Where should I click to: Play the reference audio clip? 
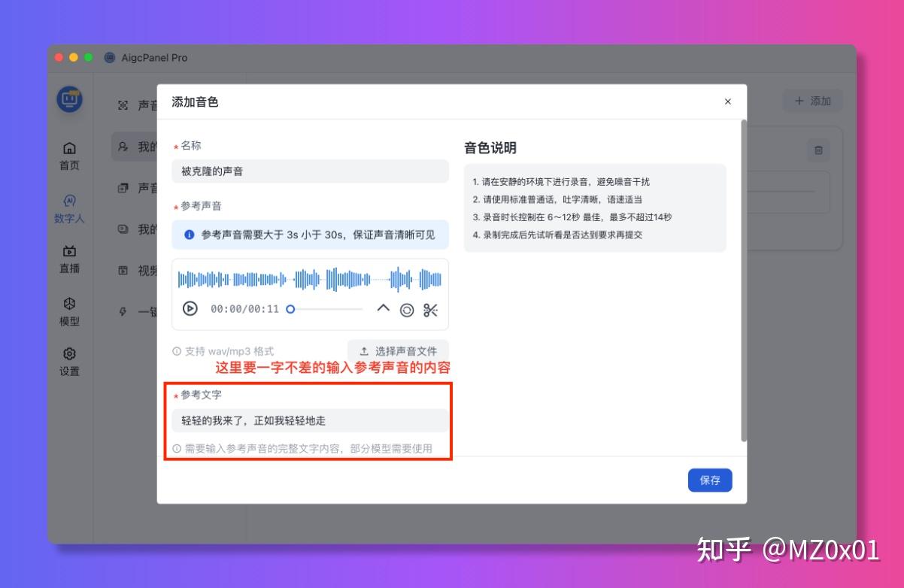tap(190, 309)
